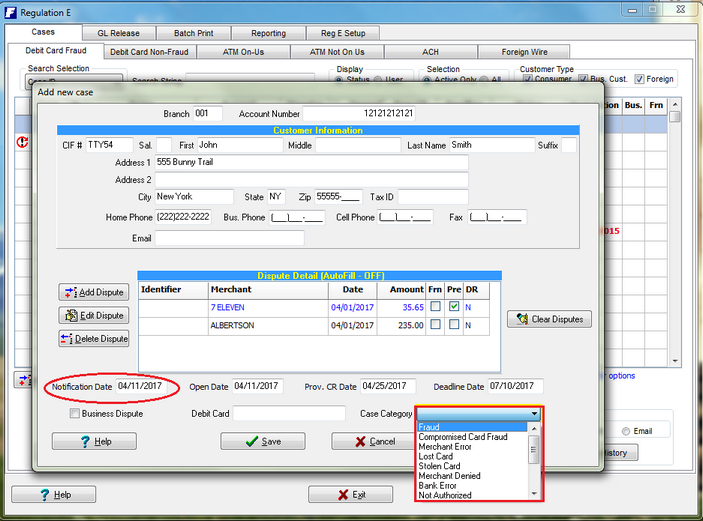Click the Edit Dispute button
Viewport: 703px width, 521px height.
click(94, 315)
